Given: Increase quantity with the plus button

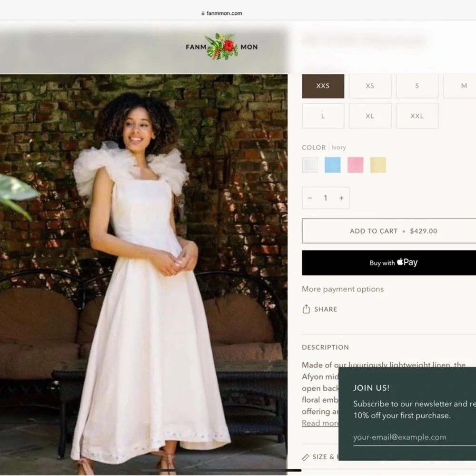Looking at the screenshot, I should coord(341,198).
